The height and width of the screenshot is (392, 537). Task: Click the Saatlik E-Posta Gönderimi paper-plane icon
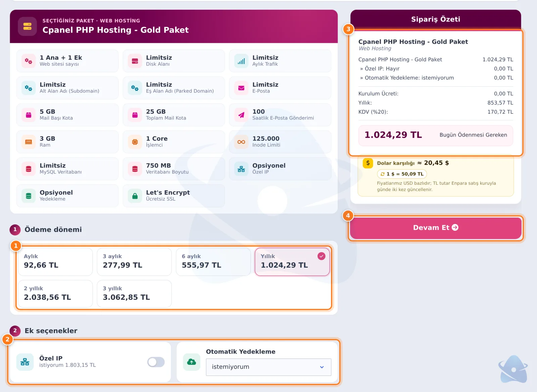click(x=241, y=115)
